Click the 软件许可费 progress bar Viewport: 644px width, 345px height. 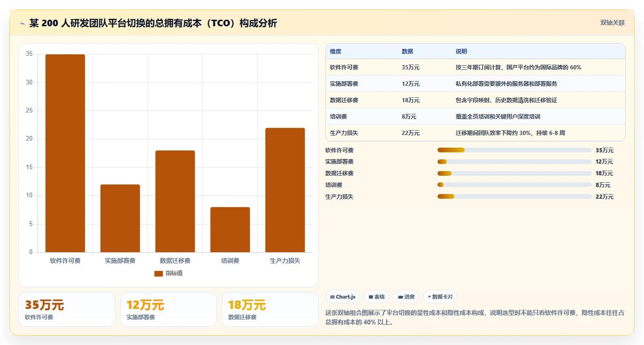(514, 150)
